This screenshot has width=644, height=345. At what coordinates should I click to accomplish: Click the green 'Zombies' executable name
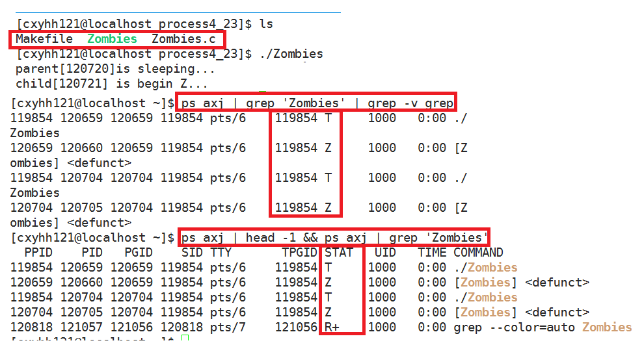click(112, 38)
